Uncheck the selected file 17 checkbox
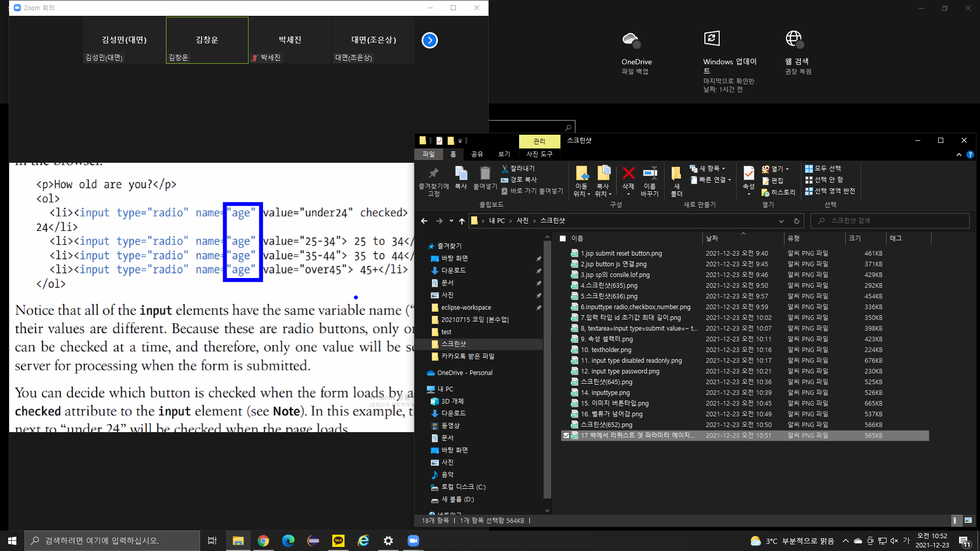980x551 pixels. [x=566, y=436]
